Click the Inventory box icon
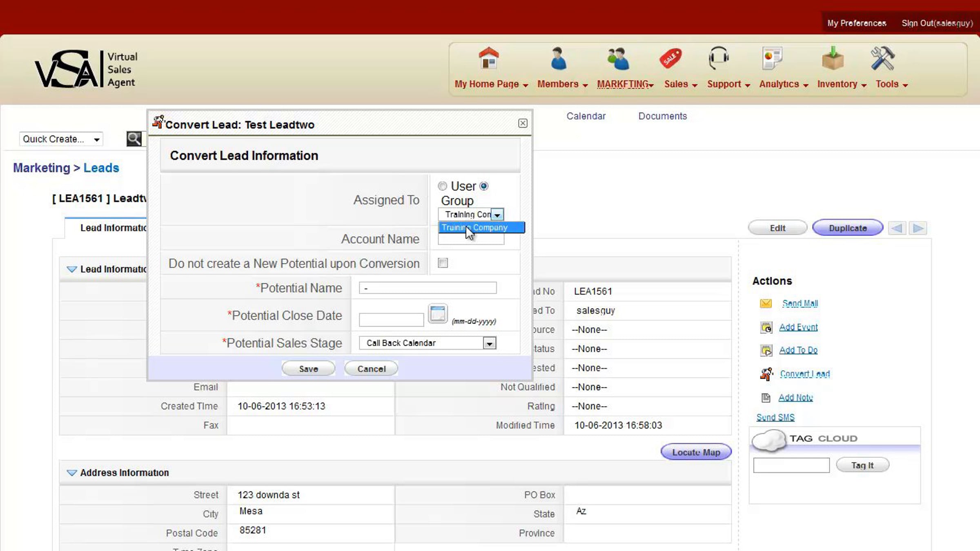The width and height of the screenshot is (980, 551). coord(833,58)
